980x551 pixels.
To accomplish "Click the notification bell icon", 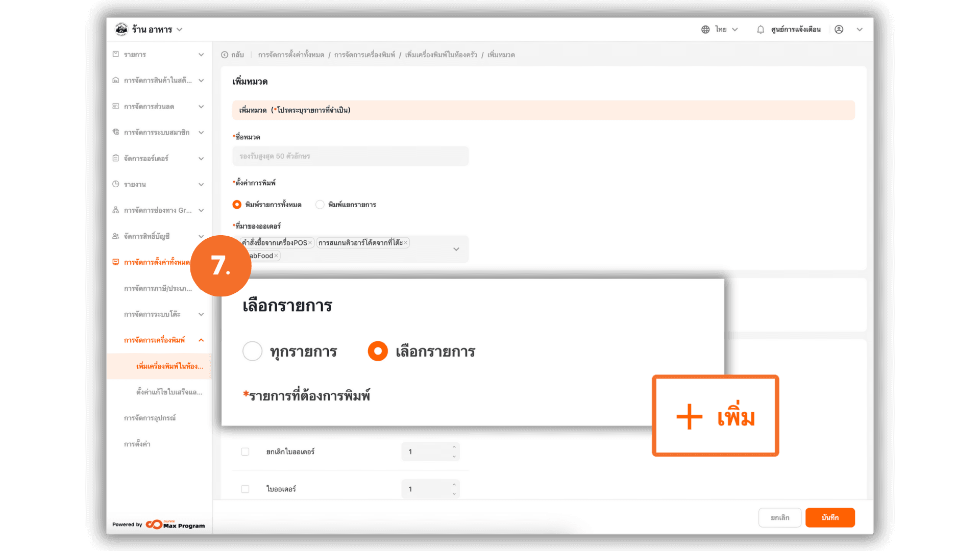I will 761,30.
